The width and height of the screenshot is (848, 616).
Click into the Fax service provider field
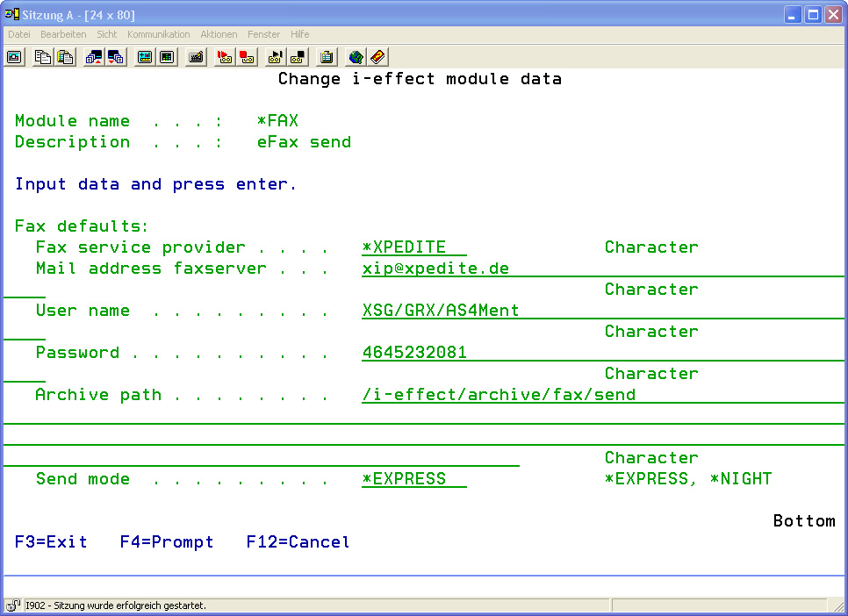pyautogui.click(x=413, y=247)
